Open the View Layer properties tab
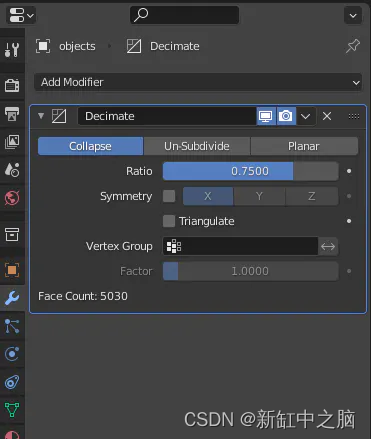Screen dimensions: 371x439 [x=12, y=142]
